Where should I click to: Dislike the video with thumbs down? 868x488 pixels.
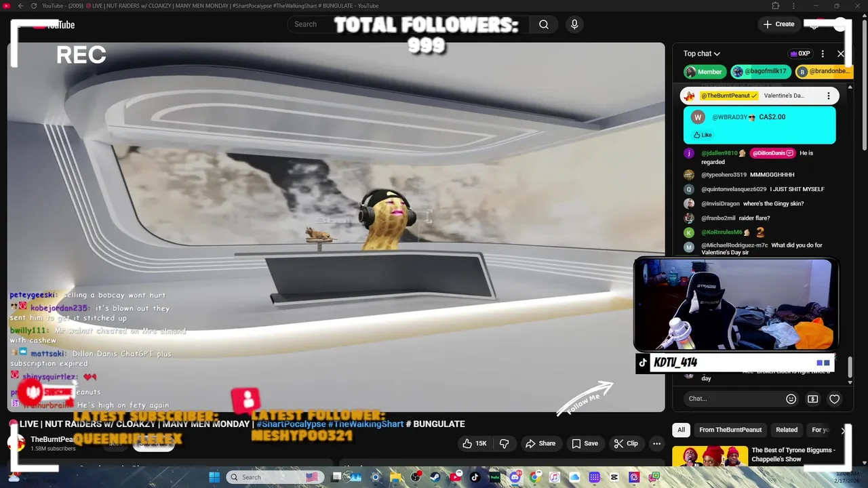point(504,443)
